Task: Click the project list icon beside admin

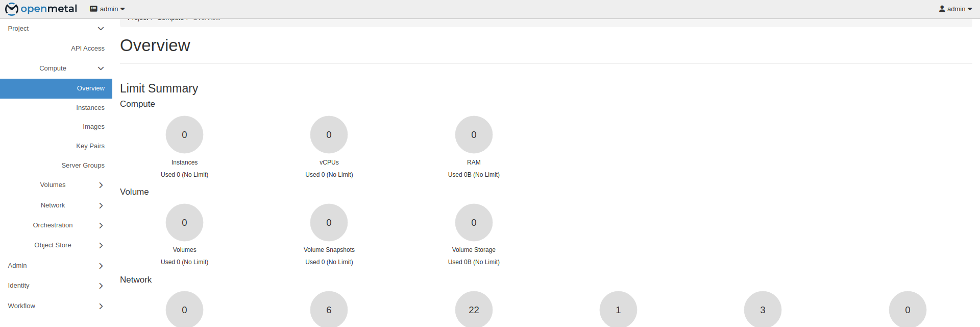Action: (93, 9)
